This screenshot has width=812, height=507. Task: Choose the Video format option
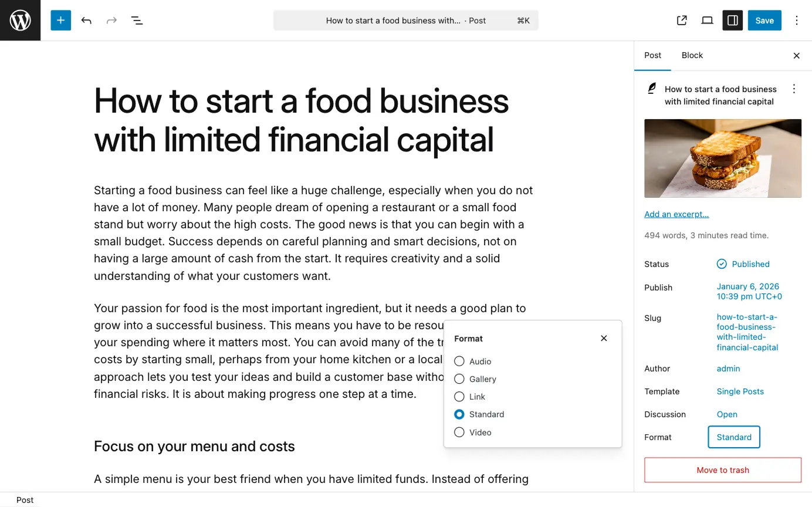459,432
